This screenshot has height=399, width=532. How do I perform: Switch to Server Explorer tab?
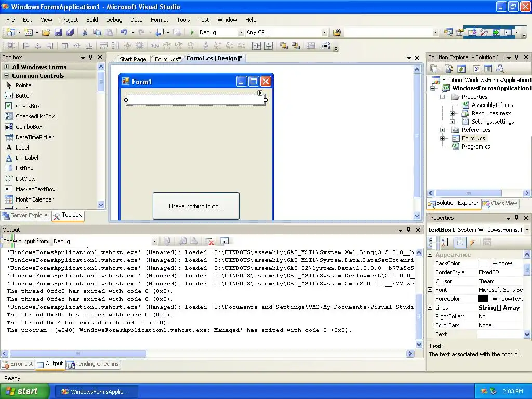tap(26, 216)
